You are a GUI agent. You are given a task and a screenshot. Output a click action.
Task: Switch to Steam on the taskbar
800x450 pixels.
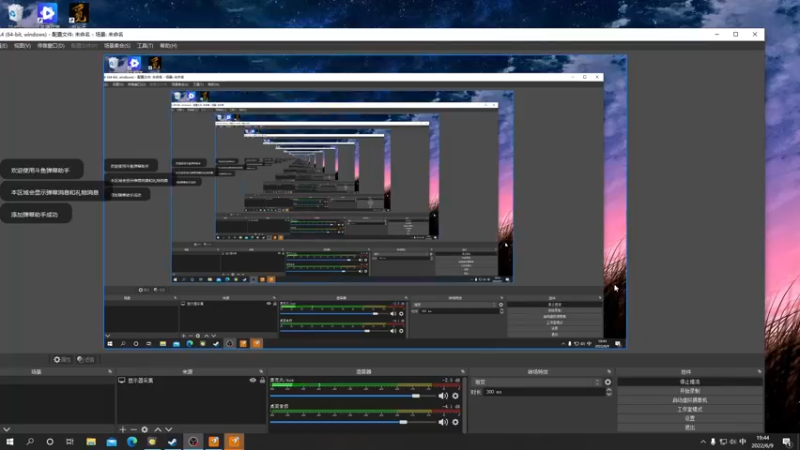pyautogui.click(x=172, y=441)
